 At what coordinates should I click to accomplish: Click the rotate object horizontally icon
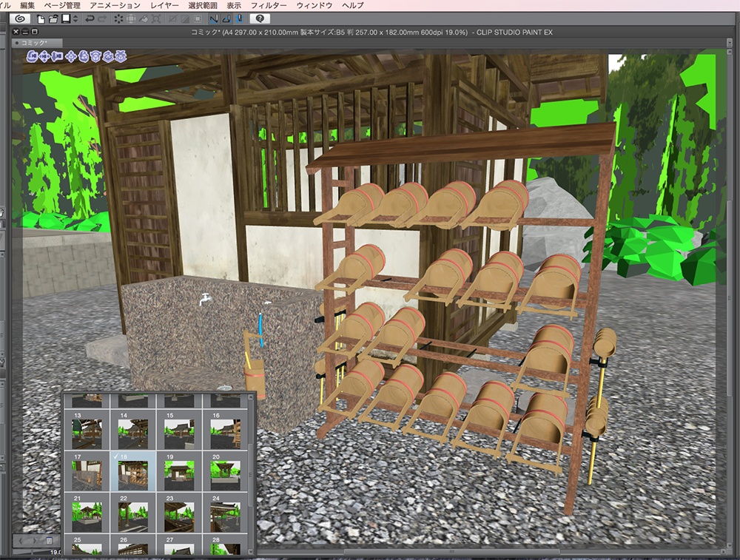tap(95, 57)
